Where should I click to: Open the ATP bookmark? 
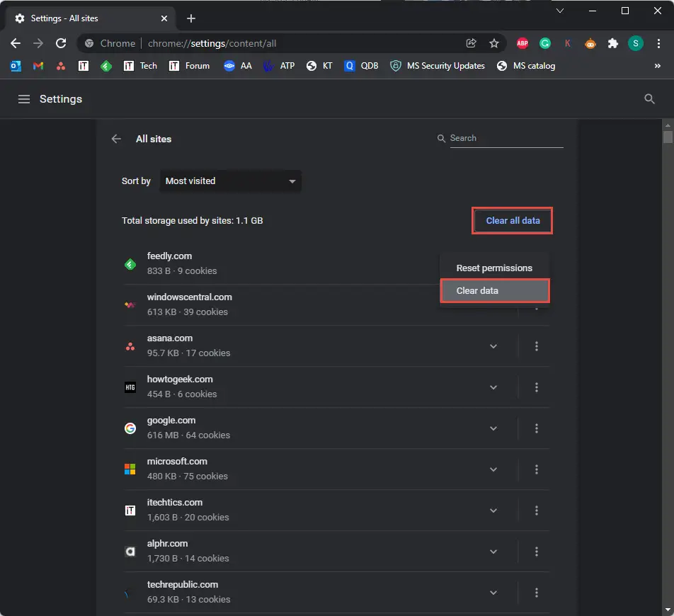(279, 66)
